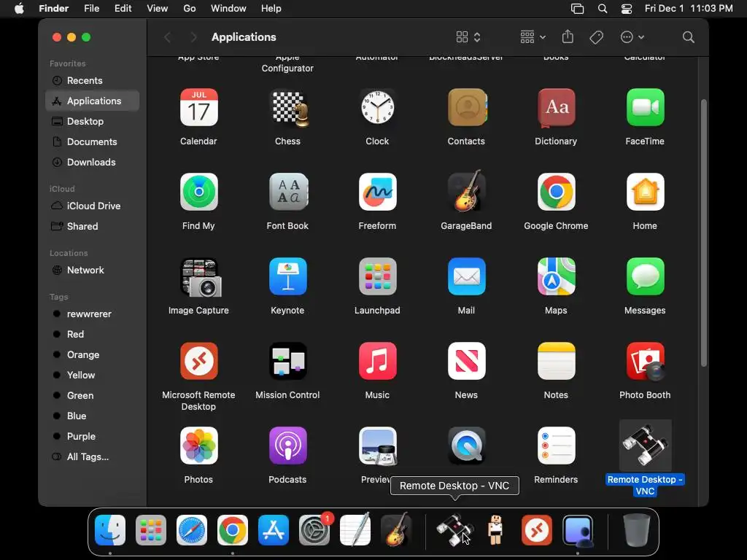Switch view mode with the icon view selector

point(468,37)
